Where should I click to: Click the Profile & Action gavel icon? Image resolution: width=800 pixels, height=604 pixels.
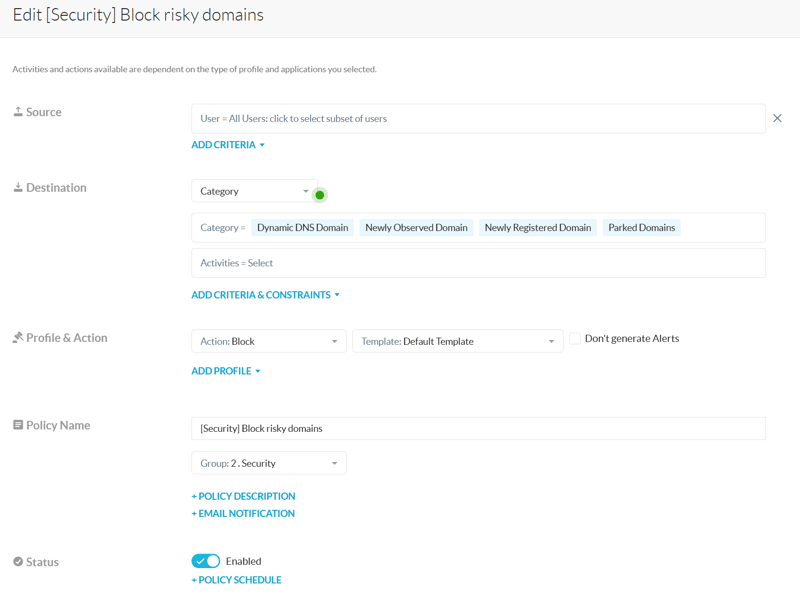(x=18, y=338)
